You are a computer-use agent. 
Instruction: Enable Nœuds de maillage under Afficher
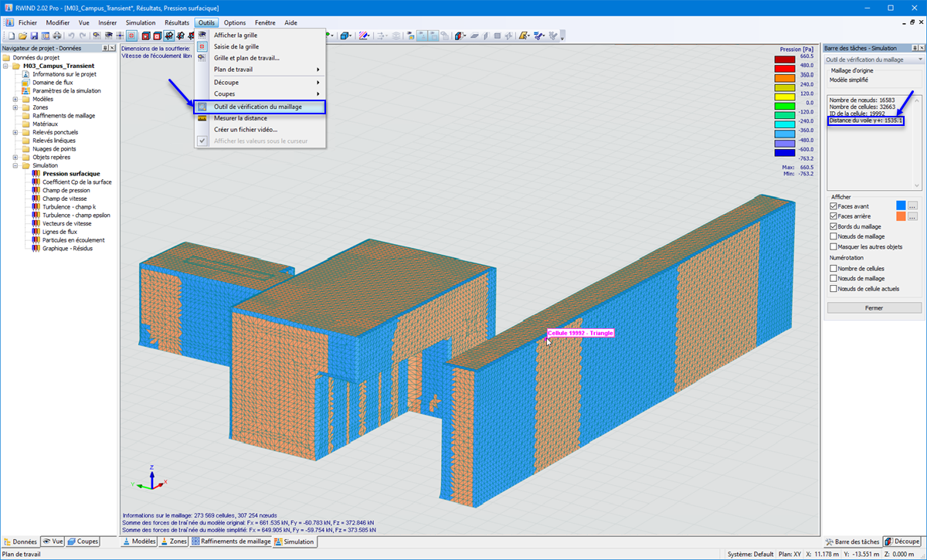point(834,237)
